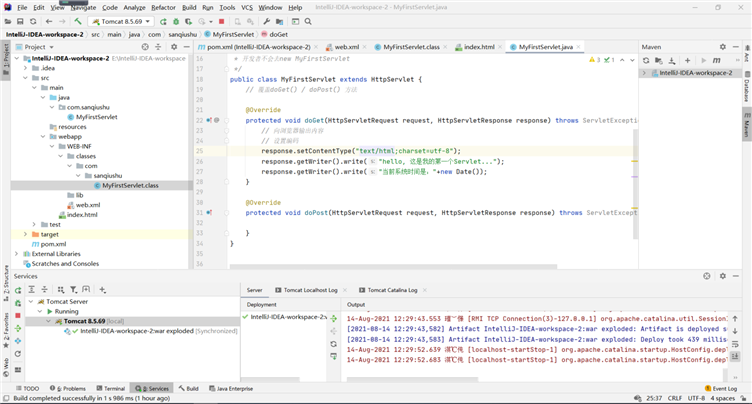This screenshot has width=752, height=404.
Task: Click Maven download sources icon
Action: pos(672,60)
